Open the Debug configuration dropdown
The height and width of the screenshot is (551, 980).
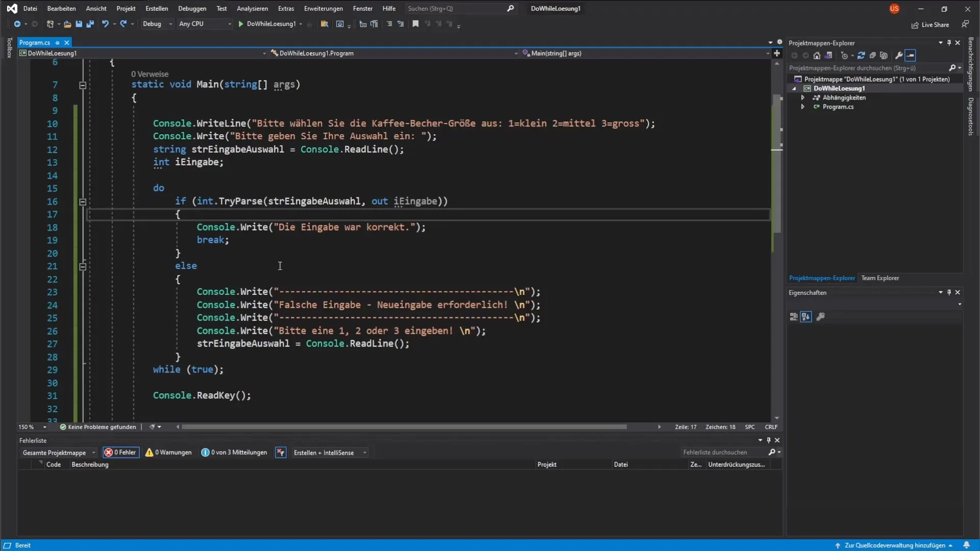point(157,24)
